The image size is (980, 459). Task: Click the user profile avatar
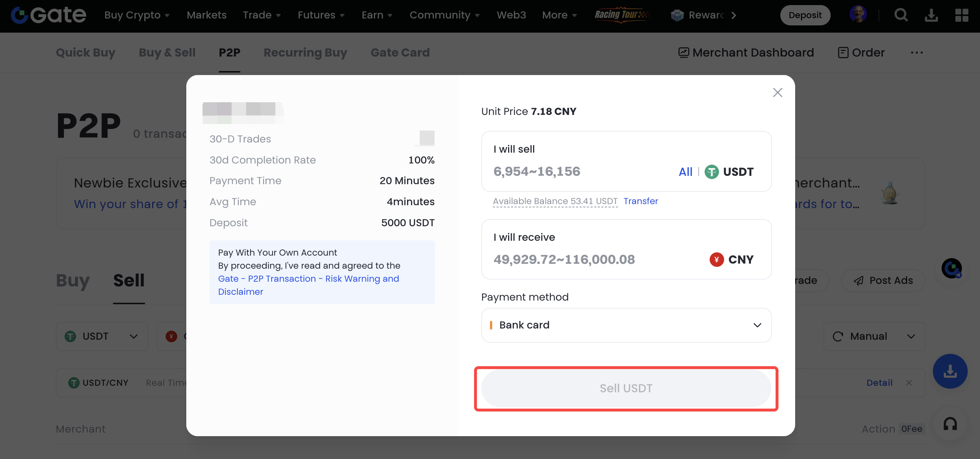(x=858, y=15)
